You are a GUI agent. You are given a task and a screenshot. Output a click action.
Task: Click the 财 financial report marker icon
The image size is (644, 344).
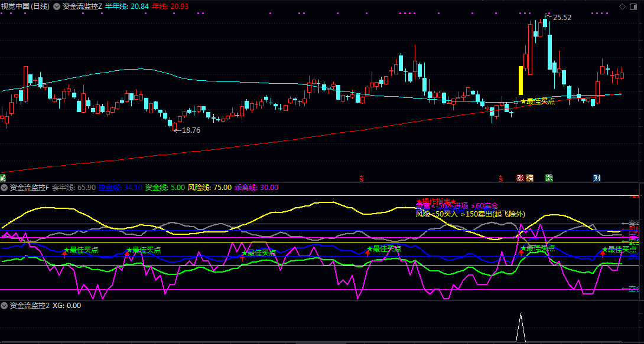[597, 178]
